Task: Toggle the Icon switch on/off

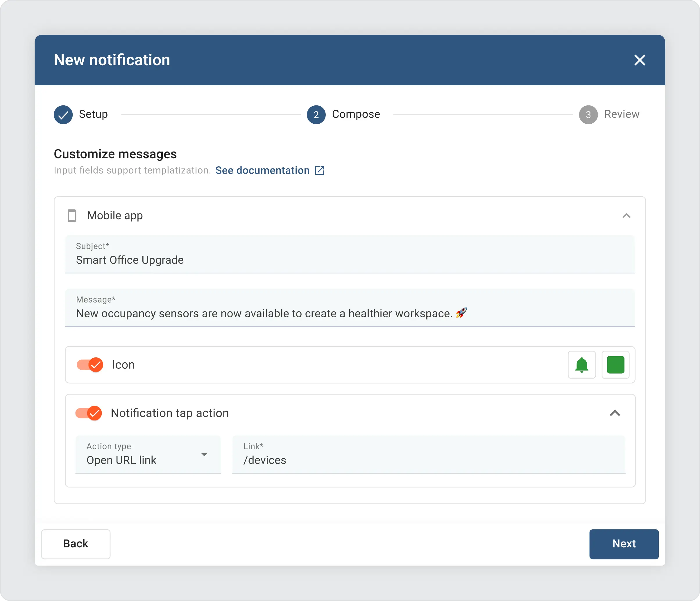Action: (x=90, y=365)
